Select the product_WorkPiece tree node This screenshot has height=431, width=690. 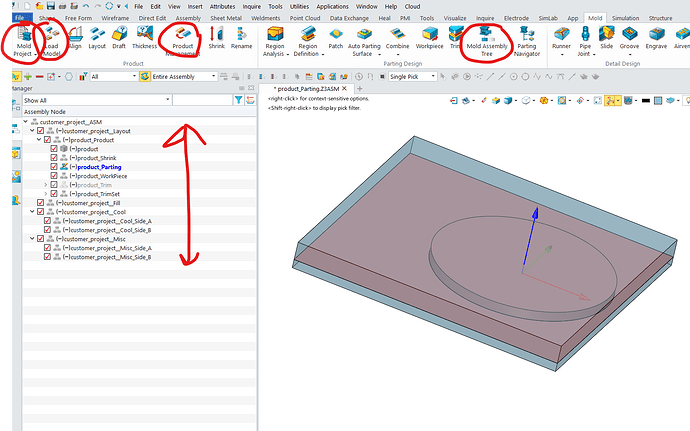[x=101, y=176]
